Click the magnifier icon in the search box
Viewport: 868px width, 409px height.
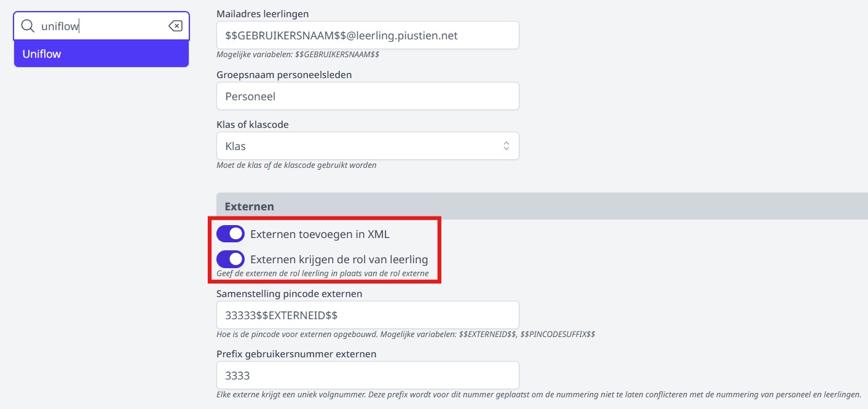point(28,26)
